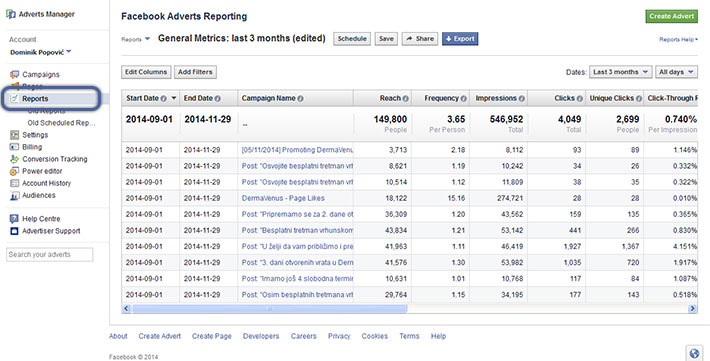Open Audiences in the sidebar
The height and width of the screenshot is (361, 710).
pyautogui.click(x=38, y=195)
